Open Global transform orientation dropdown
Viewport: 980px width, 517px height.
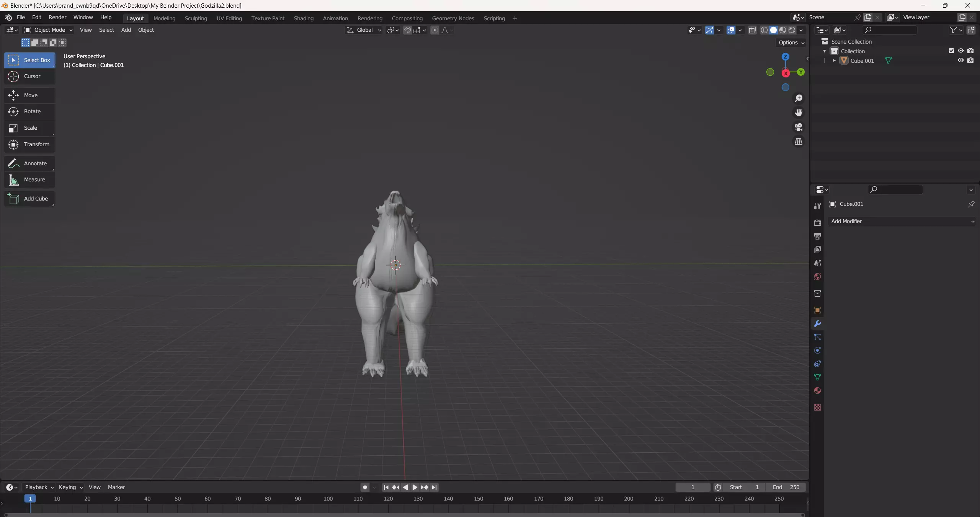click(364, 30)
